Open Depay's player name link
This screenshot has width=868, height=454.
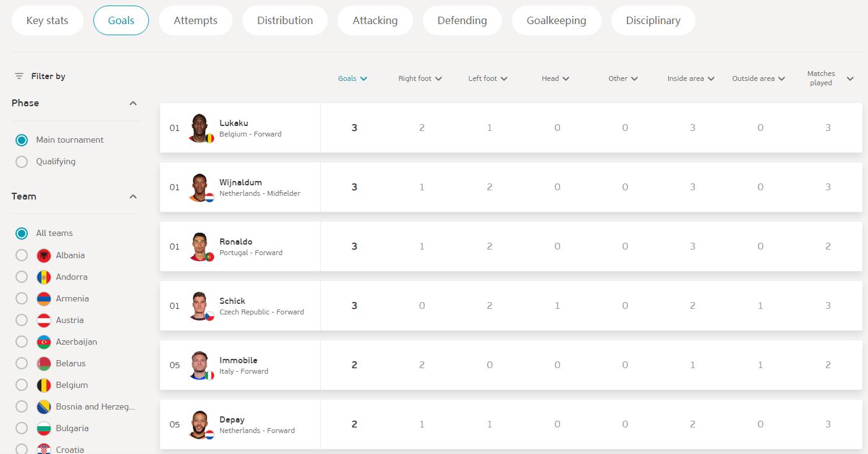coord(232,419)
